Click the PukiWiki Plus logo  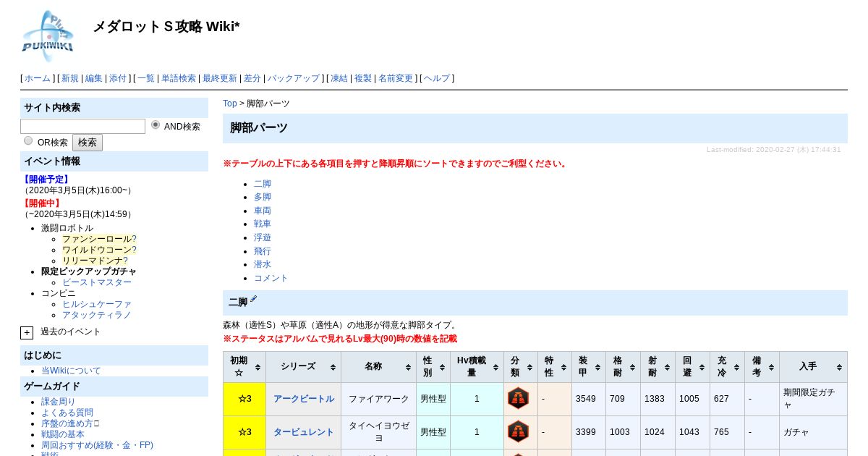coord(47,35)
